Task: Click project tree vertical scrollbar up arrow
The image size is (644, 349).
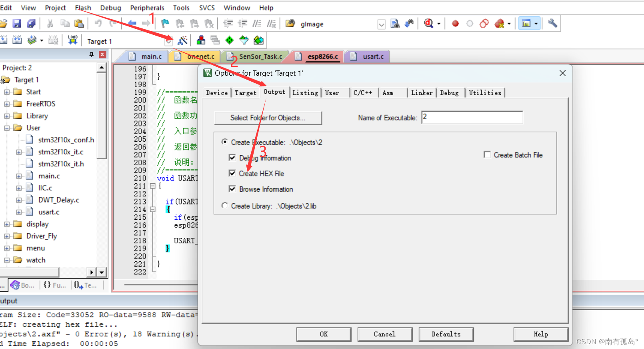Action: coord(102,68)
